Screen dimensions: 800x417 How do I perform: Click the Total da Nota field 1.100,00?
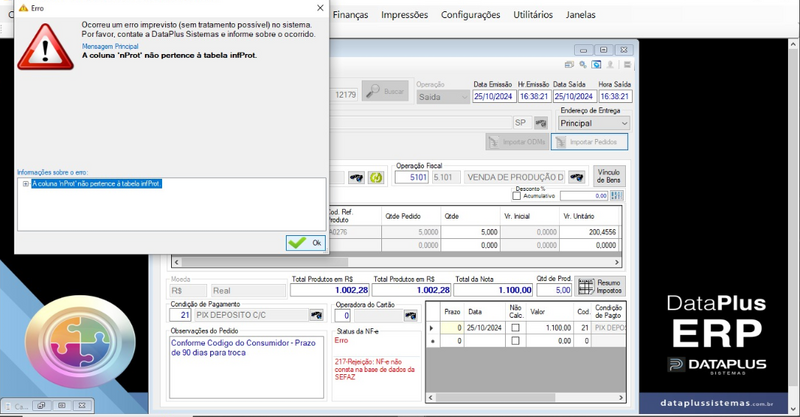tap(493, 290)
